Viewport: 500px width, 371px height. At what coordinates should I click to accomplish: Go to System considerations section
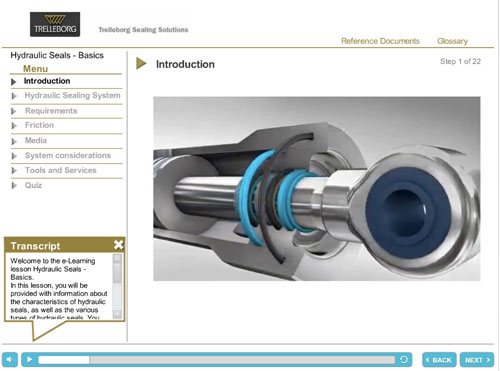[68, 155]
